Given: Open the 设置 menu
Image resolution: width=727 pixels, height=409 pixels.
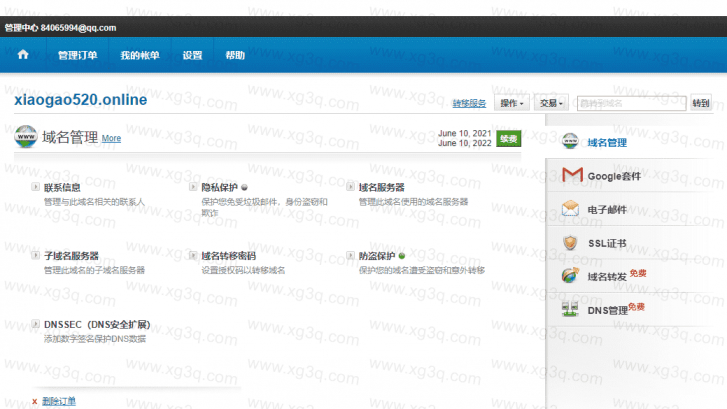Looking at the screenshot, I should (192, 55).
